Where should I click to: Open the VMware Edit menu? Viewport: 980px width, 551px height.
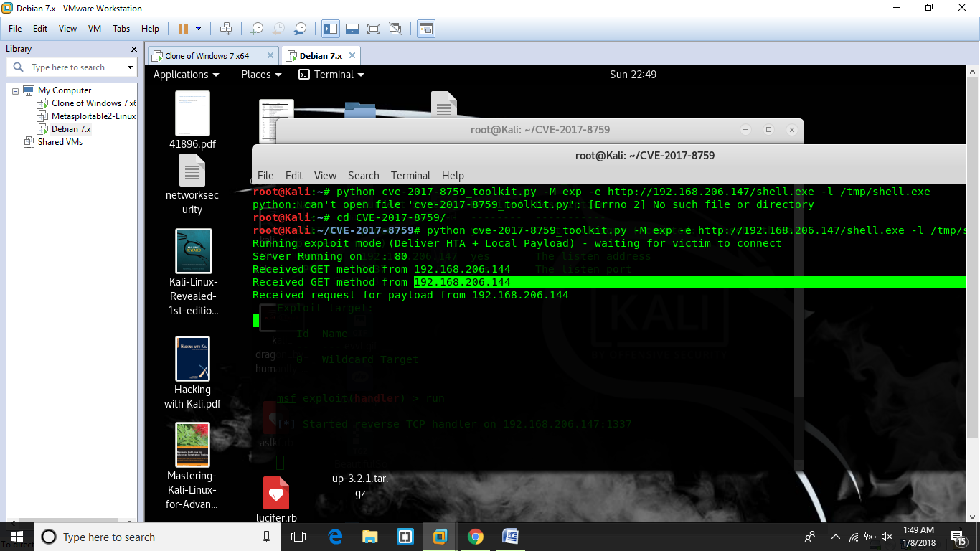point(40,29)
